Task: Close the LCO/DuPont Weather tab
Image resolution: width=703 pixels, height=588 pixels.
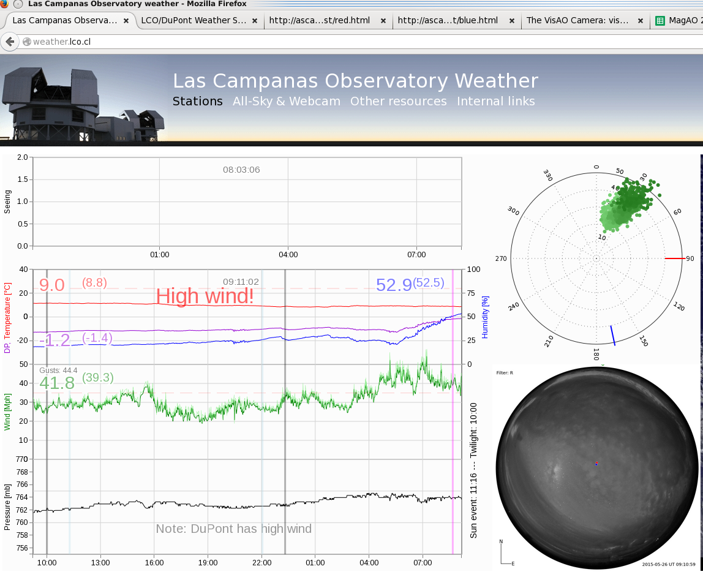Action: [255, 21]
